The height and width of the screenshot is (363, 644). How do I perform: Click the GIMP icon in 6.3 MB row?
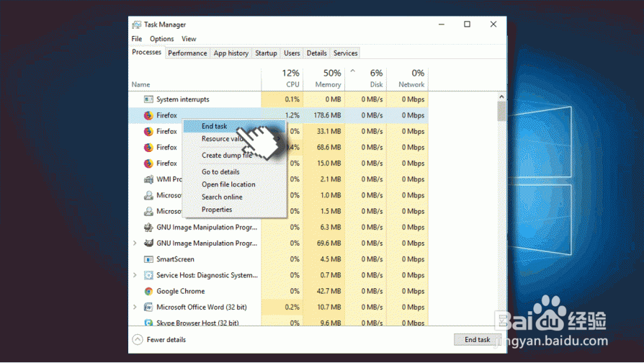click(148, 228)
